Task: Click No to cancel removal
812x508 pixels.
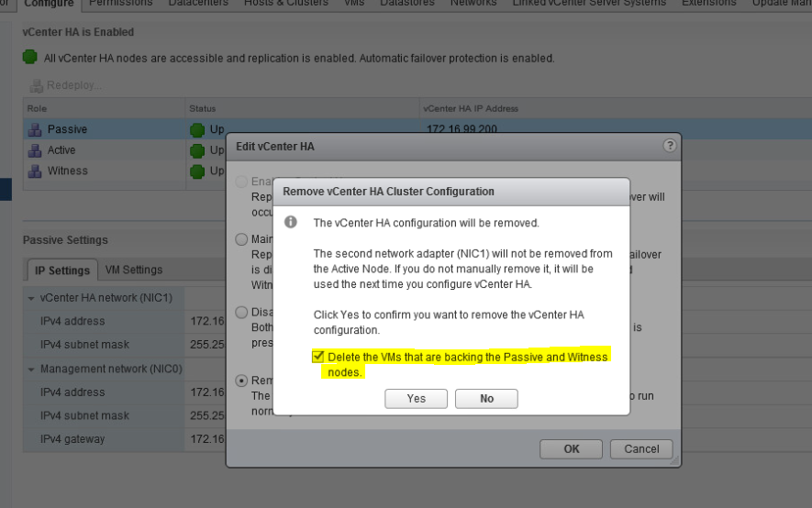Action: click(486, 398)
